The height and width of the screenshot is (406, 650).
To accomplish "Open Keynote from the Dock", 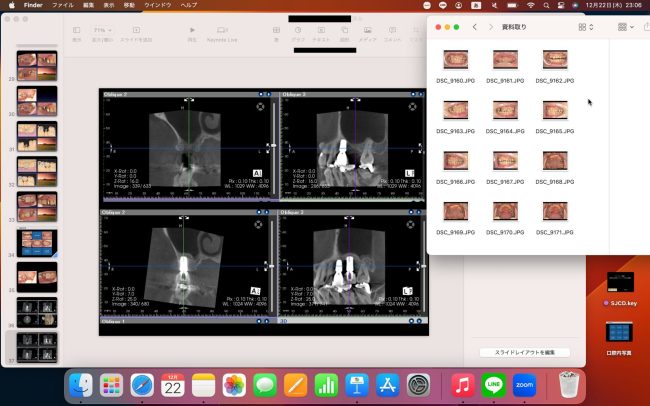I will pos(357,385).
